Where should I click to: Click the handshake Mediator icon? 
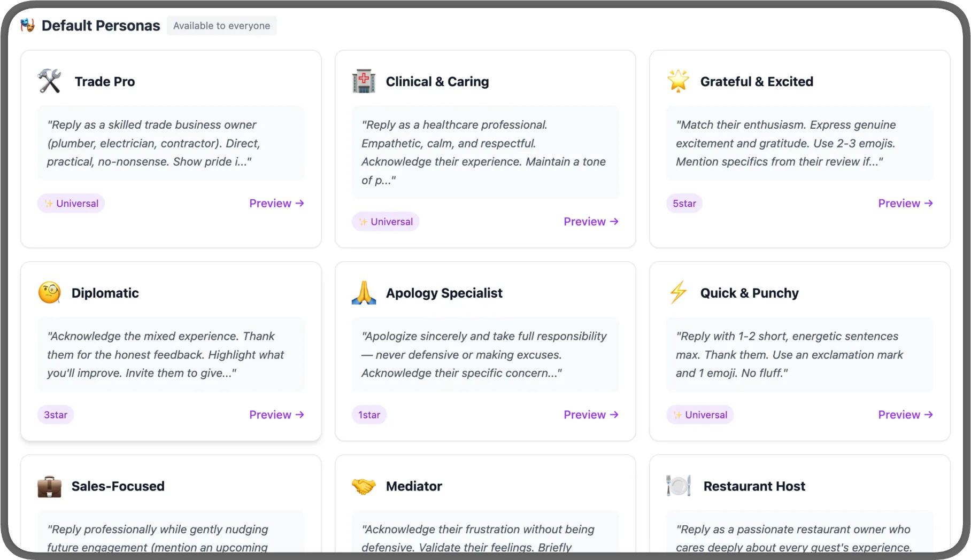(364, 486)
